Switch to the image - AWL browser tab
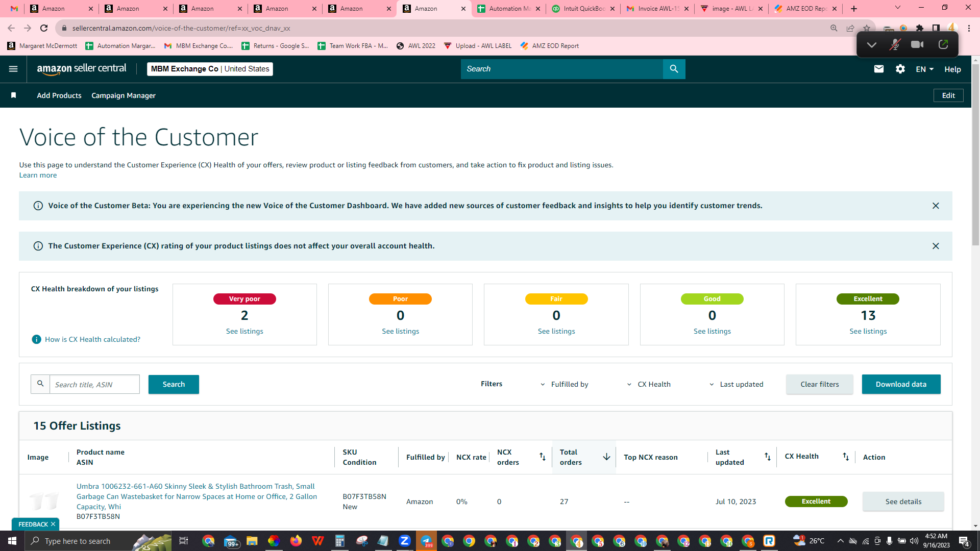Viewport: 980px width, 551px height. point(731,9)
